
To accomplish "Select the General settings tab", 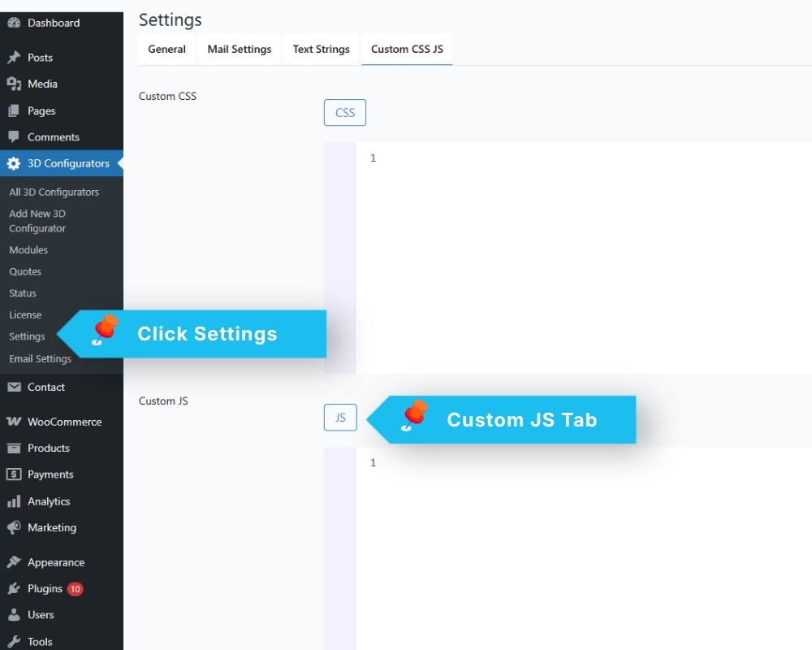I will [x=166, y=50].
